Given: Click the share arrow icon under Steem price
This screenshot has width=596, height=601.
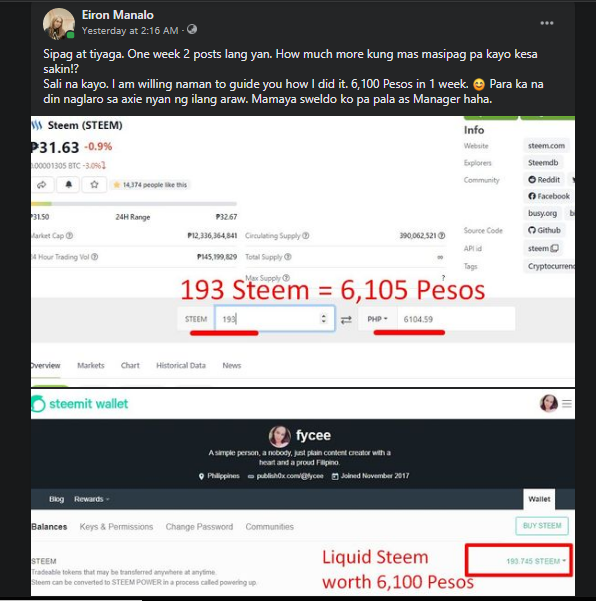Looking at the screenshot, I should coord(42,185).
